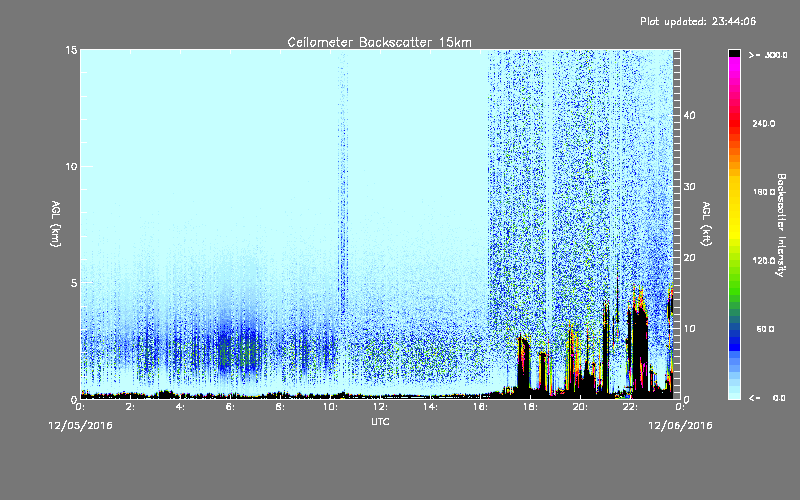
Task: Click the 40 kft tick label
Action: point(689,115)
